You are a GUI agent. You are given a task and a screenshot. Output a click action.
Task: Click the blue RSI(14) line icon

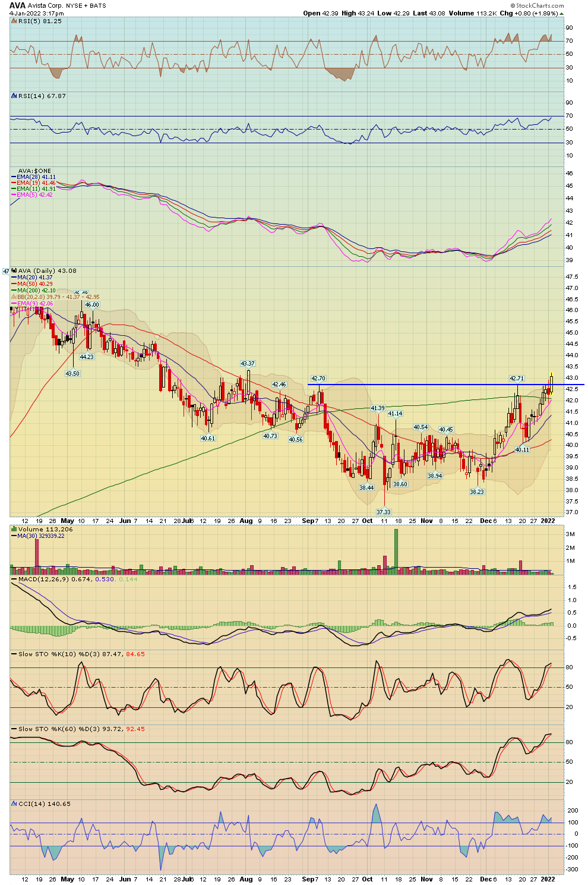[14, 96]
